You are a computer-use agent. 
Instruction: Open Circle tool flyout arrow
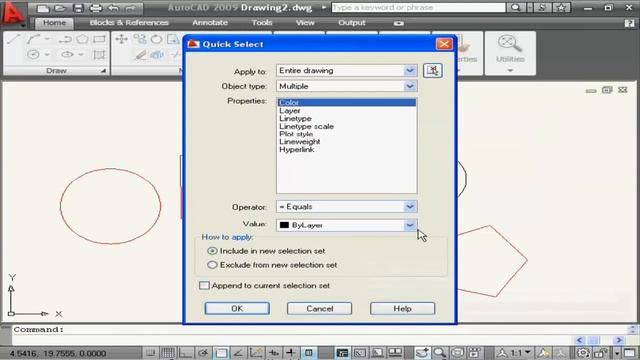[x=47, y=54]
